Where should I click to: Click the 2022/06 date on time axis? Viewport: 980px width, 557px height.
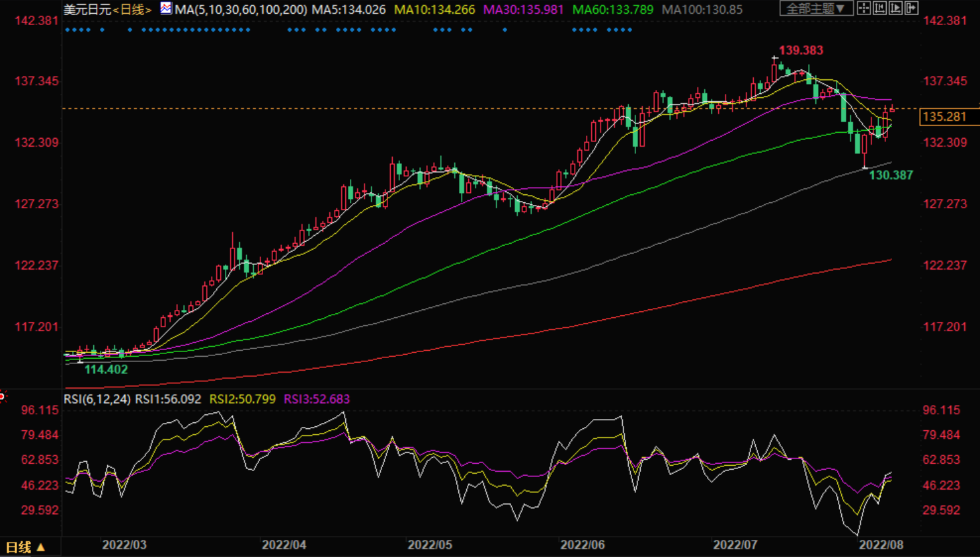[583, 545]
